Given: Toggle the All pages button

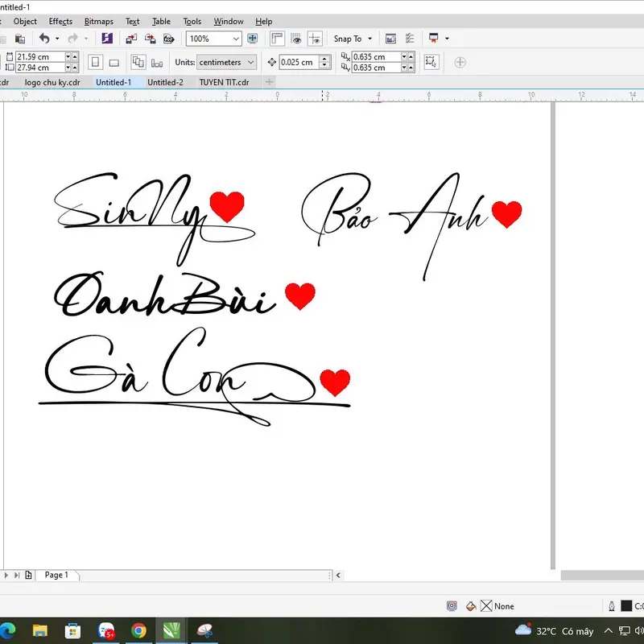Looking at the screenshot, I should click(x=138, y=62).
